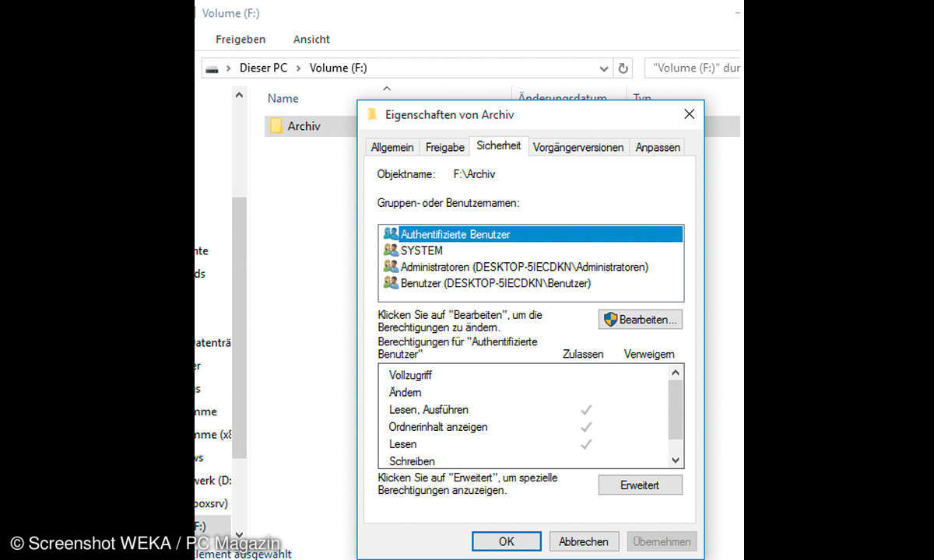
Task: Close the Eigenschaften von Archiv dialog
Action: 689,114
